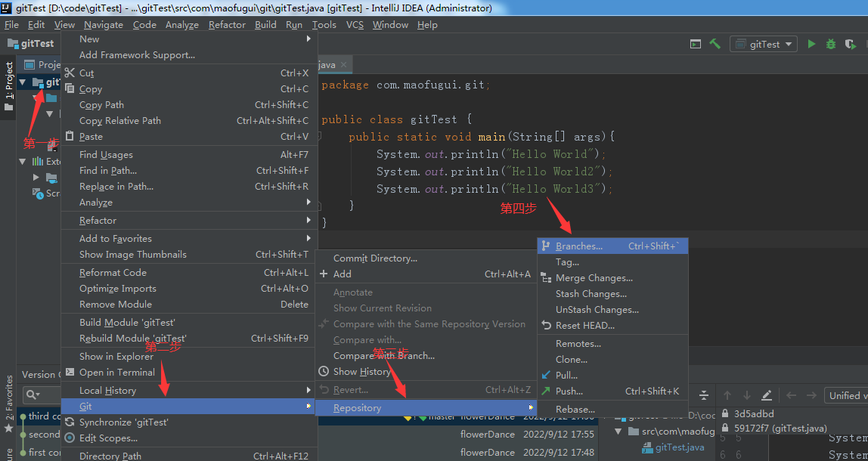The height and width of the screenshot is (461, 868).
Task: Open the Tools menu
Action: pos(324,24)
